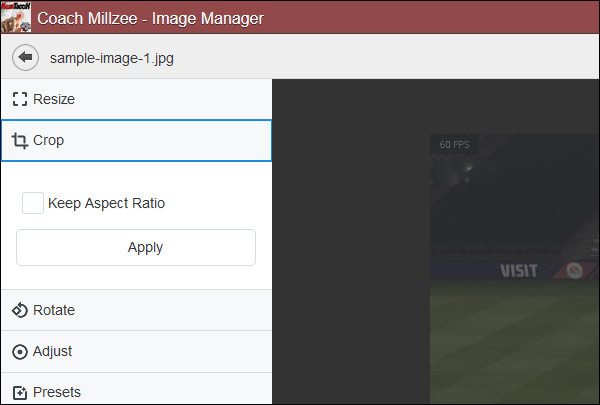Click the Resize brackets icon
Screen dimensions: 600x405
click(19, 99)
